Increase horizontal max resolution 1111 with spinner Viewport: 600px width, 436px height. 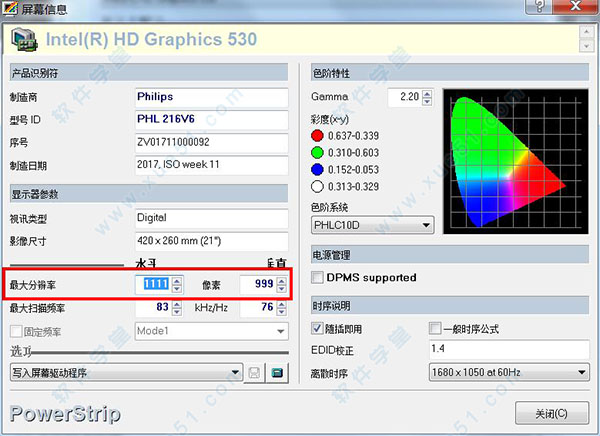tap(177, 281)
